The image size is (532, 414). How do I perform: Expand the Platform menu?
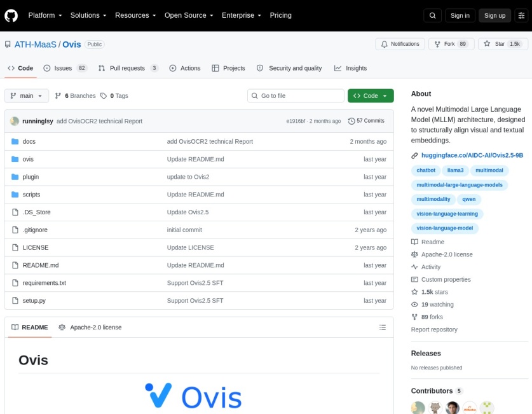45,16
